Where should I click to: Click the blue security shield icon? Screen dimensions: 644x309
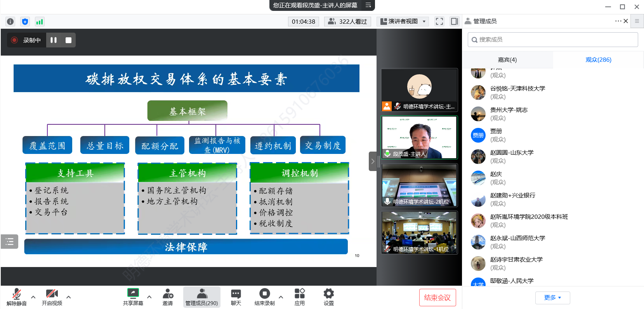click(x=25, y=22)
